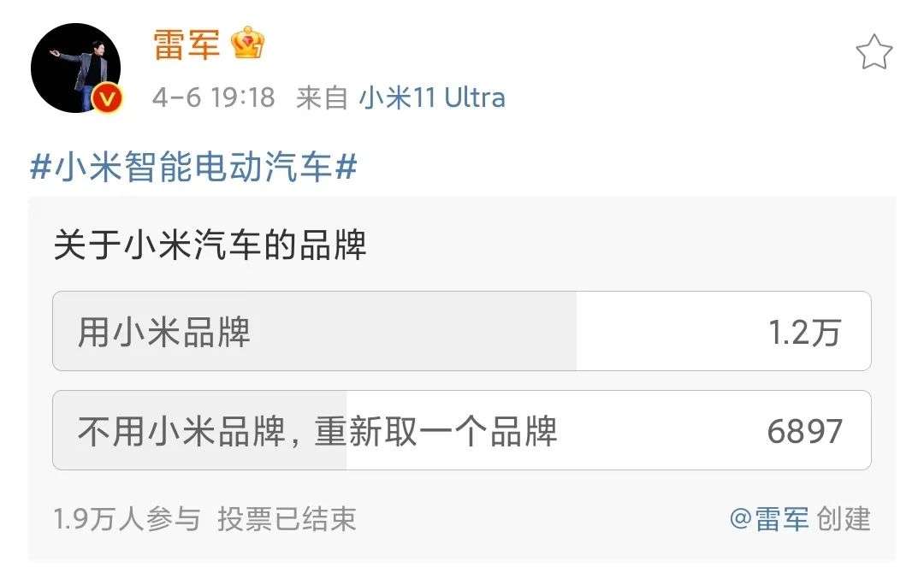Screen dimensions: 924x567
Task: Choose the 不用小米品牌，重新取一个品牌 poll option
Action: (317, 431)
